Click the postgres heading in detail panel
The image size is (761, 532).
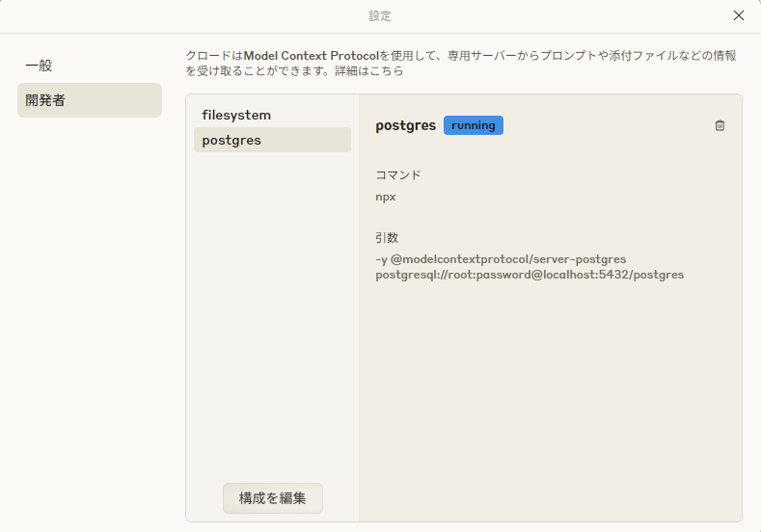405,125
